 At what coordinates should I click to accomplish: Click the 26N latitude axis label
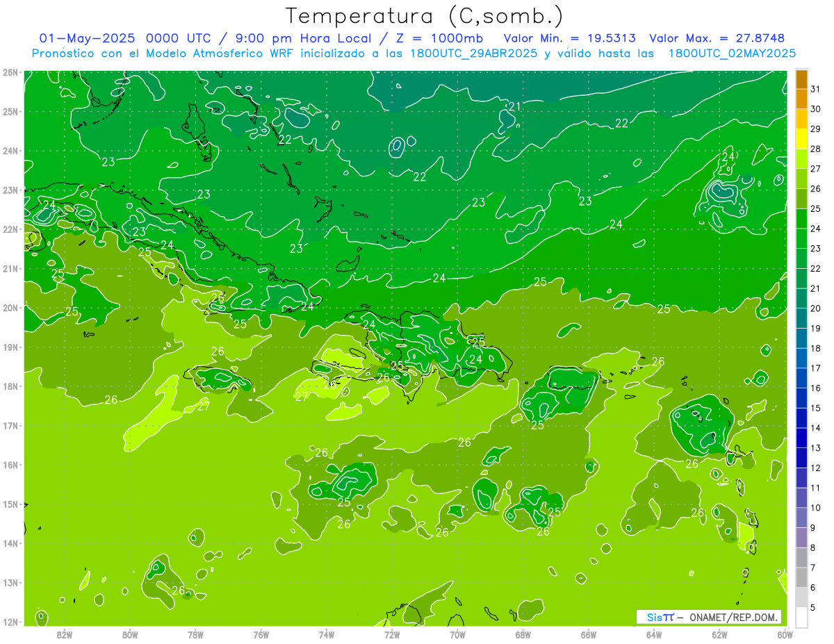click(10, 72)
